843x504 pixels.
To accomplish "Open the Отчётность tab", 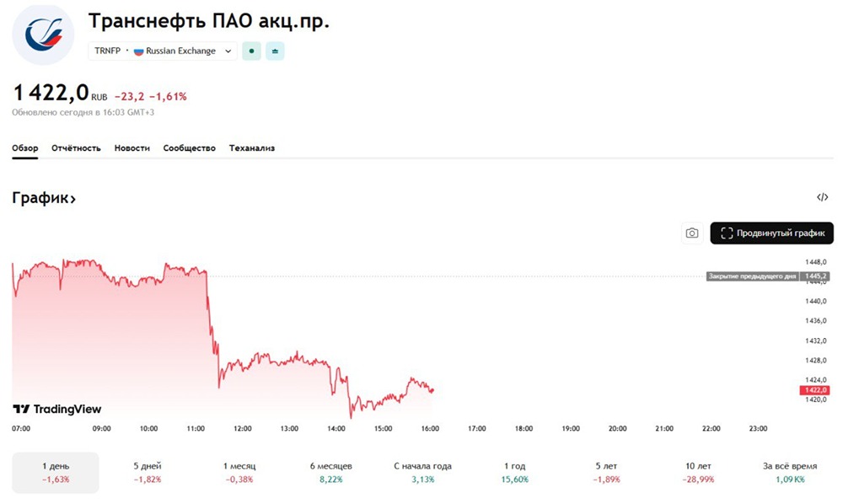I will click(x=76, y=148).
